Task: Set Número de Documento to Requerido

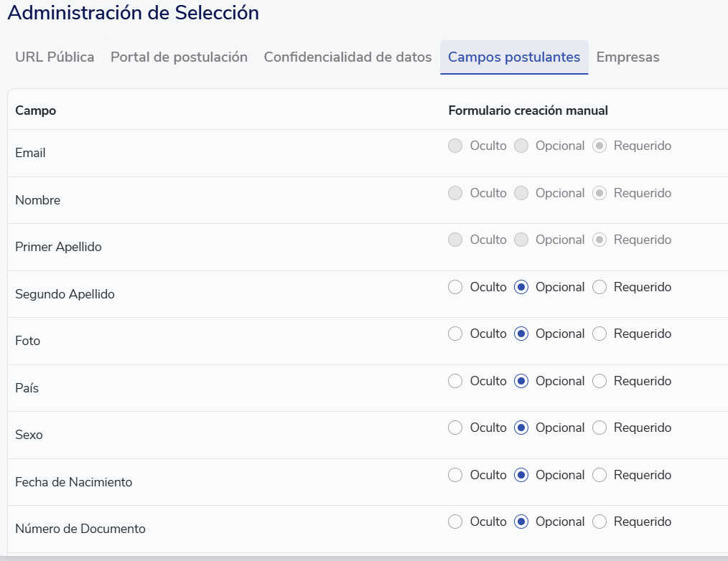Action: point(599,522)
